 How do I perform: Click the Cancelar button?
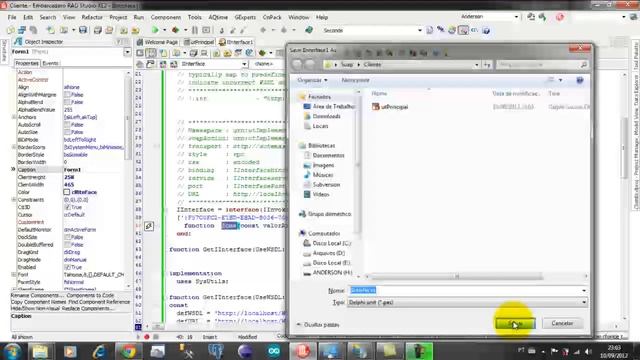pyautogui.click(x=562, y=323)
